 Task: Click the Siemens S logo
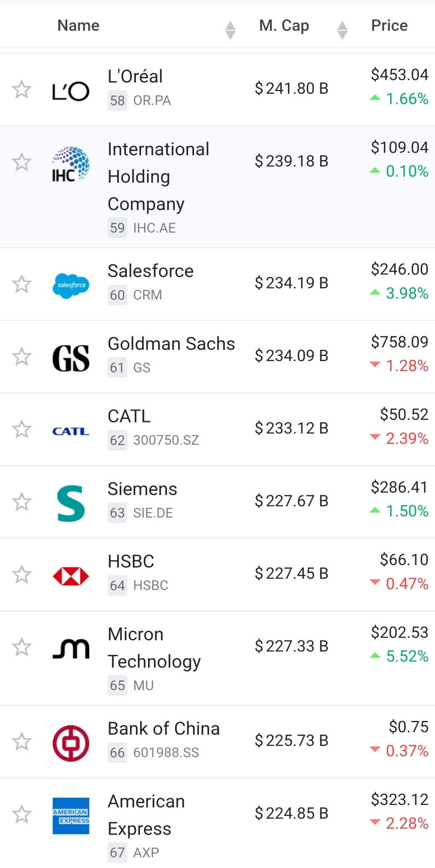click(x=71, y=503)
